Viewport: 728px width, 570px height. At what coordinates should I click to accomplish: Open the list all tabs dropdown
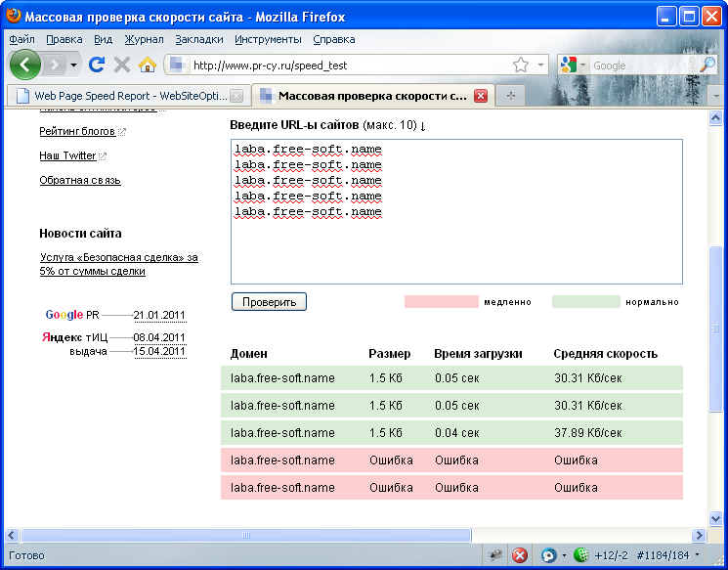716,96
